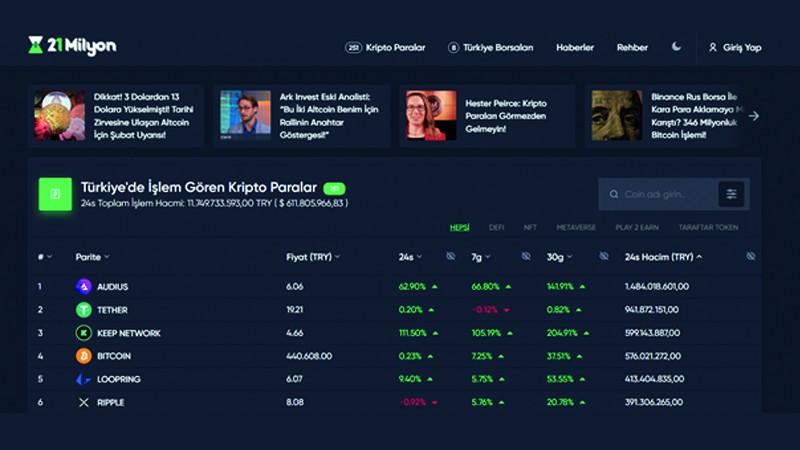Image resolution: width=800 pixels, height=450 pixels.
Task: Click the Keep Network coin icon
Action: tap(84, 333)
